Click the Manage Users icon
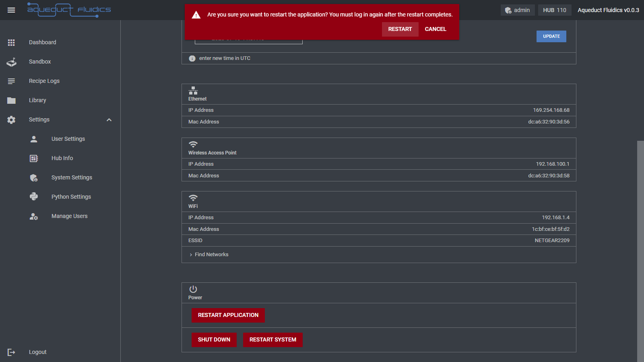644x362 pixels. point(34,216)
